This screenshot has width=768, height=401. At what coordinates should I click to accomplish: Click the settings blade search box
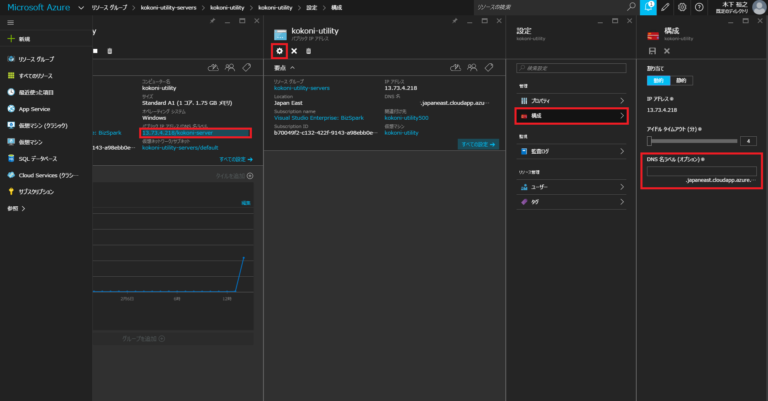tap(571, 68)
